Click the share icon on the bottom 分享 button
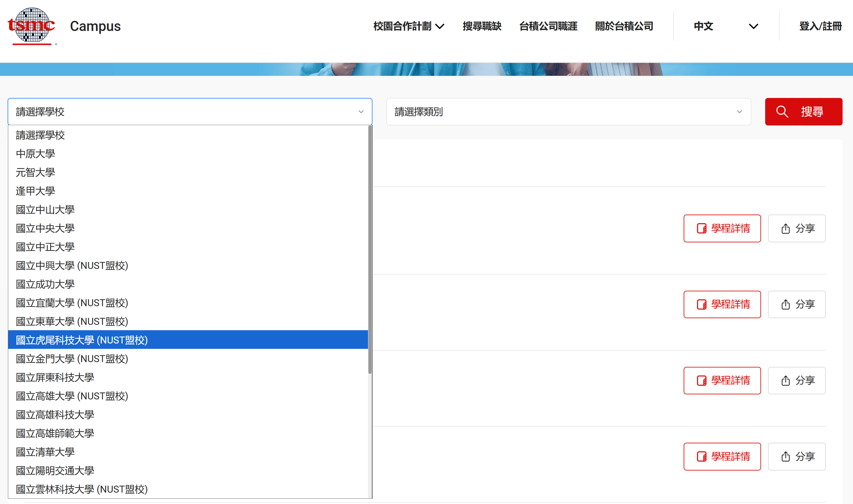The height and width of the screenshot is (504, 853). coord(785,457)
